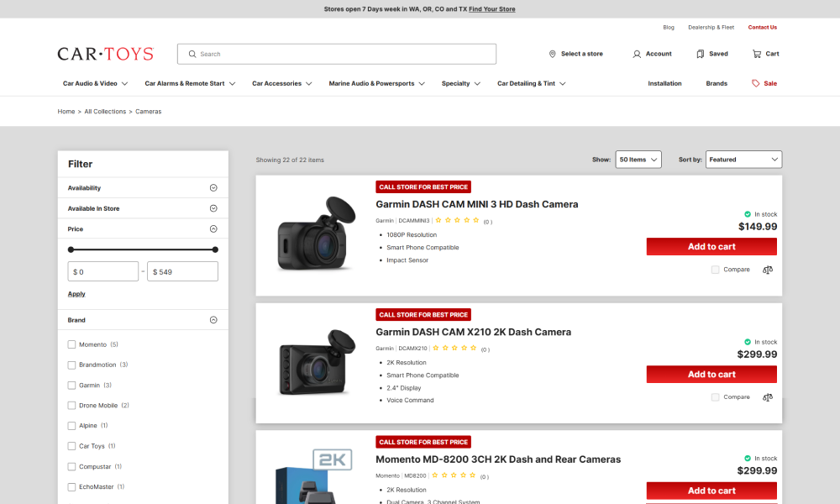
Task: Click the right price slider handle
Action: click(215, 249)
